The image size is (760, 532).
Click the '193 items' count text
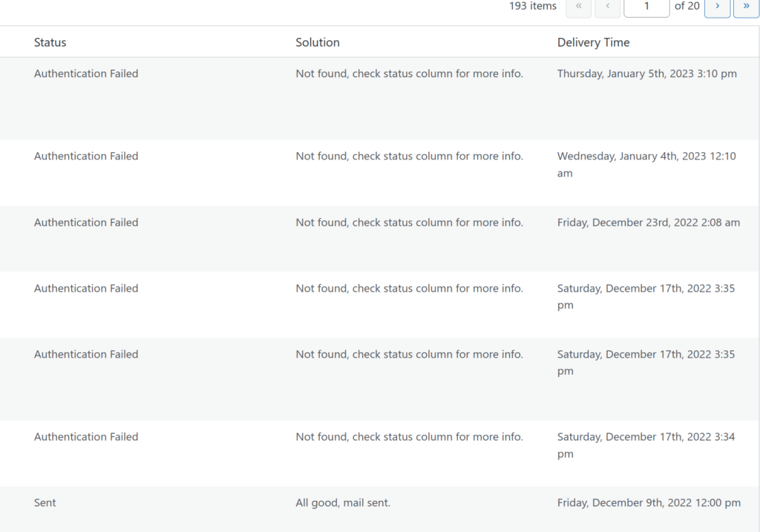click(x=533, y=6)
